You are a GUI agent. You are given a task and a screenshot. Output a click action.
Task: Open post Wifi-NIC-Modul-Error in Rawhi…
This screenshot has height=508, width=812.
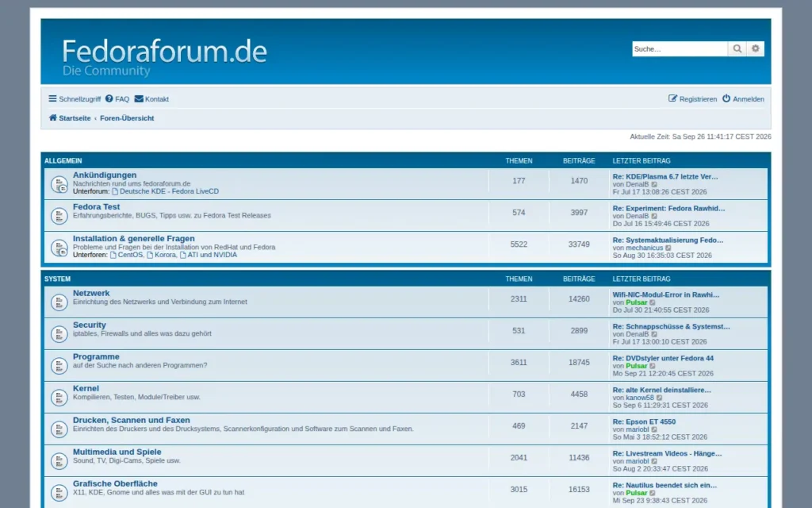665,295
